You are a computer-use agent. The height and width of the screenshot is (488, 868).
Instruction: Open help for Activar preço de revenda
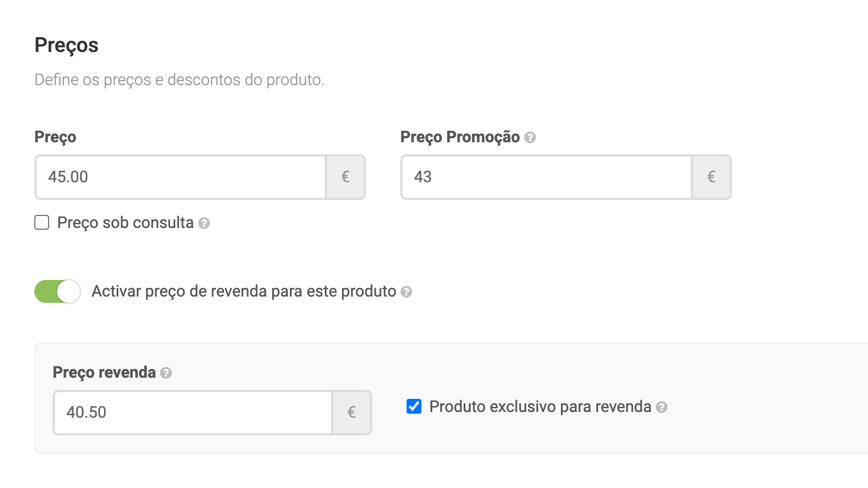406,291
